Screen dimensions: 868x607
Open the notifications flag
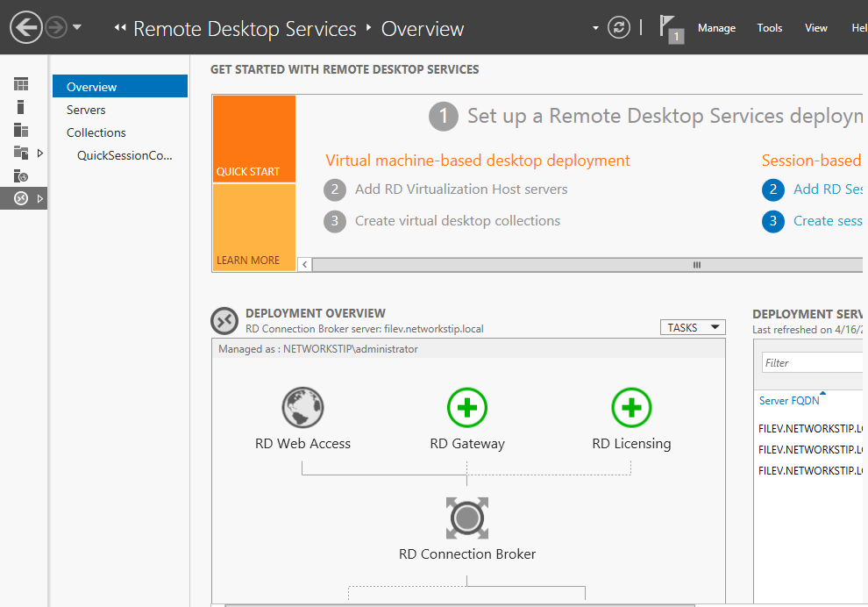click(669, 27)
